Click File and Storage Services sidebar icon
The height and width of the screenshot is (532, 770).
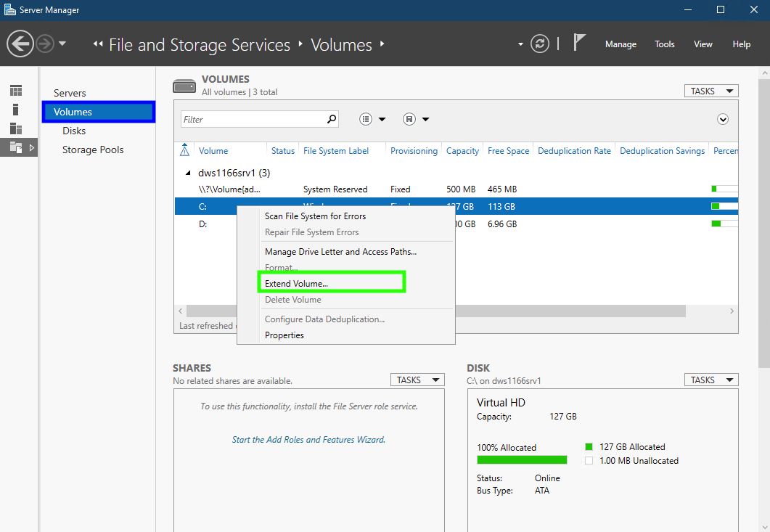[16, 147]
